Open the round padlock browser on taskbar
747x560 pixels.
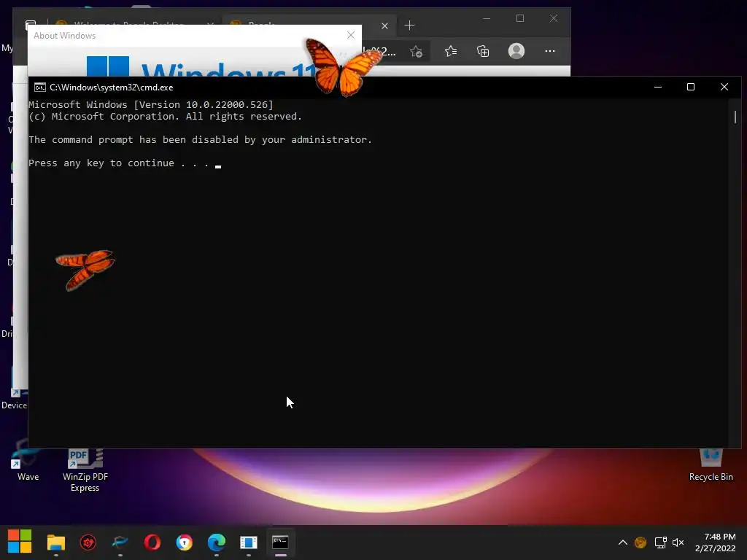(185, 542)
